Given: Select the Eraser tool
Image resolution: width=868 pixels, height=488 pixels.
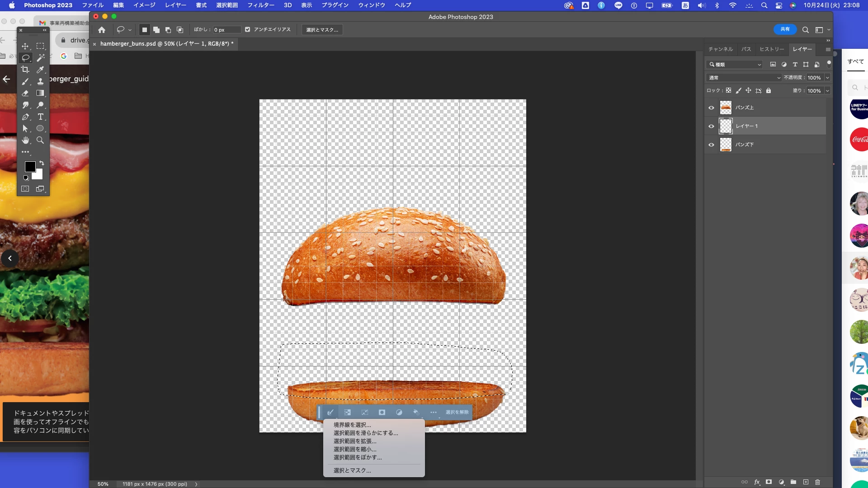Looking at the screenshot, I should [x=25, y=93].
